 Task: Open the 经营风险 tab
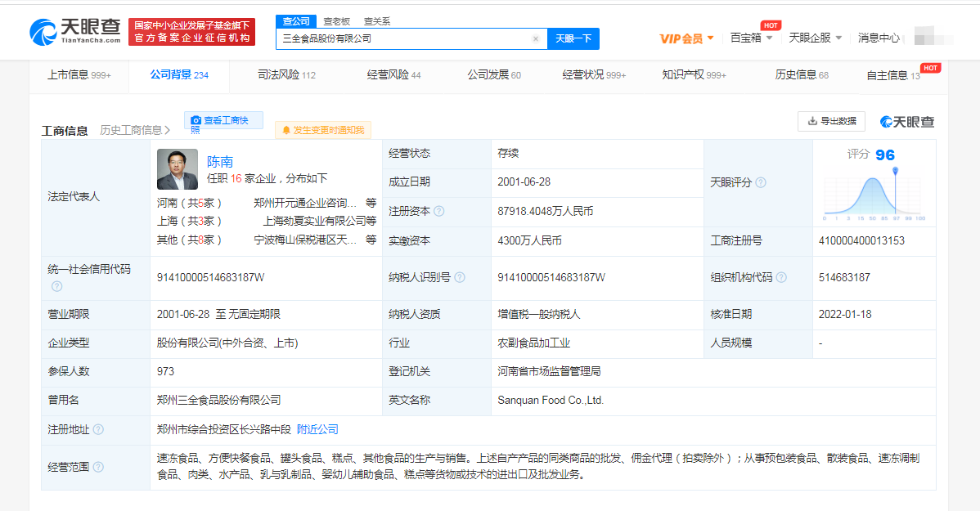[x=393, y=75]
